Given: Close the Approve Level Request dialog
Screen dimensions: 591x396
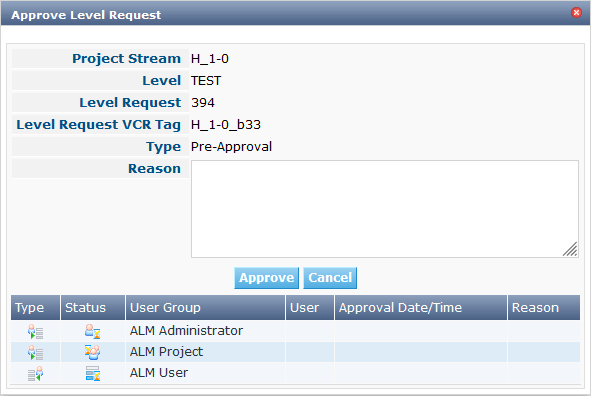Looking at the screenshot, I should coord(576,12).
